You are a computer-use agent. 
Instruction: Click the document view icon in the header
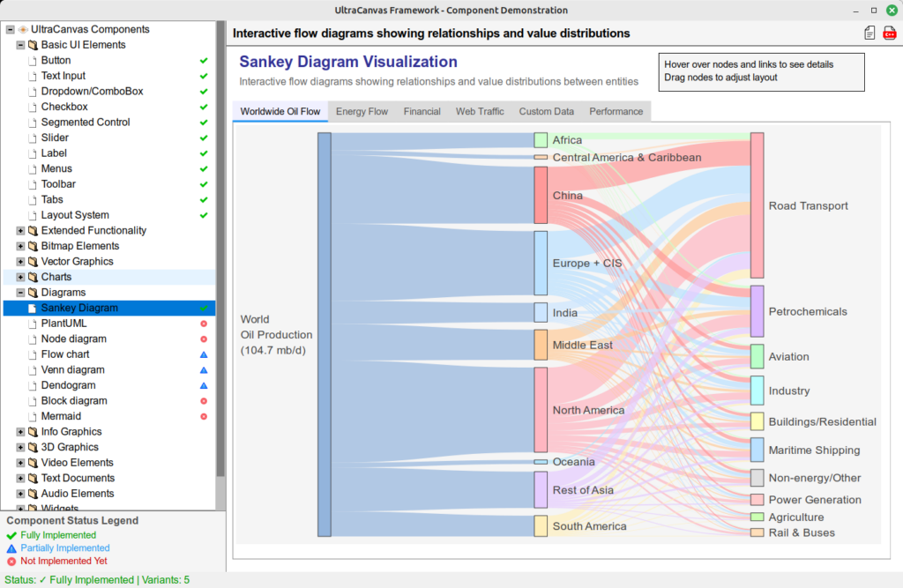click(x=869, y=33)
